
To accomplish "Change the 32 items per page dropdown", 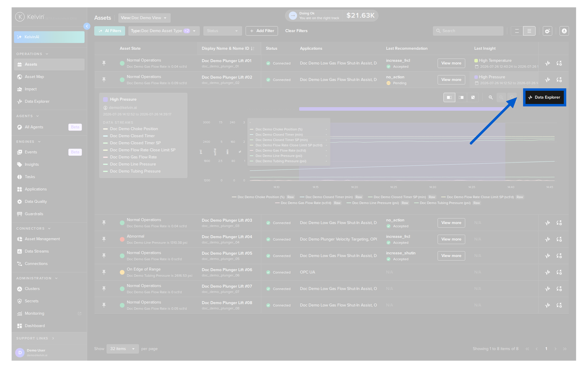I will click(123, 349).
